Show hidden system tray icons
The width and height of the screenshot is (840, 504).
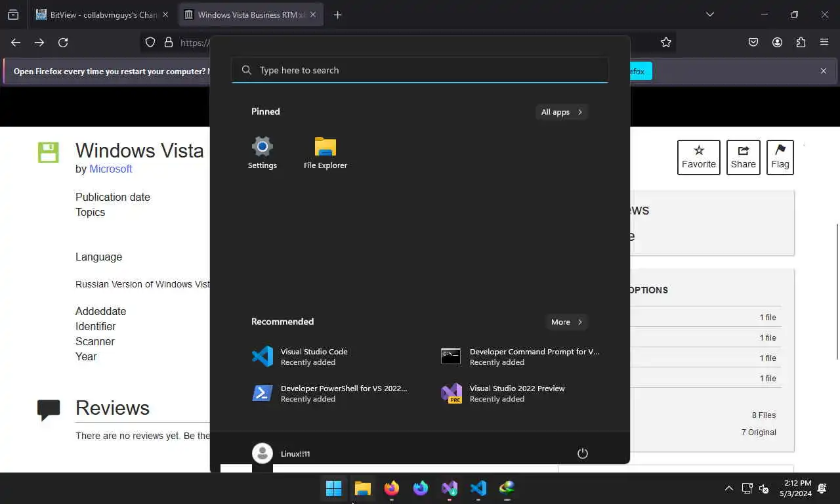(x=728, y=488)
